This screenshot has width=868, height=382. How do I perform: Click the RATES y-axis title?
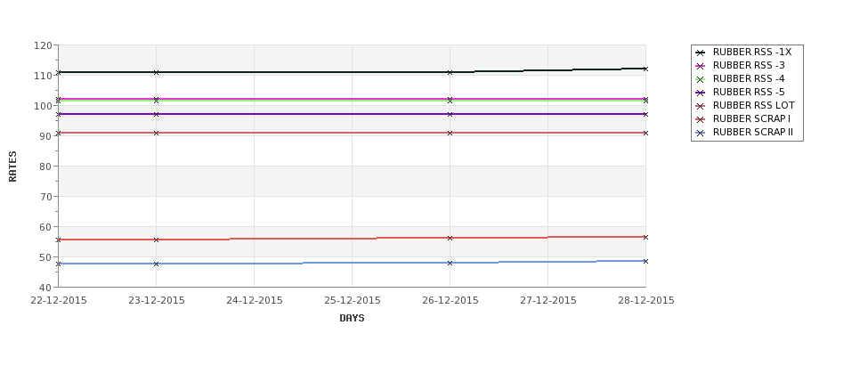coord(12,167)
